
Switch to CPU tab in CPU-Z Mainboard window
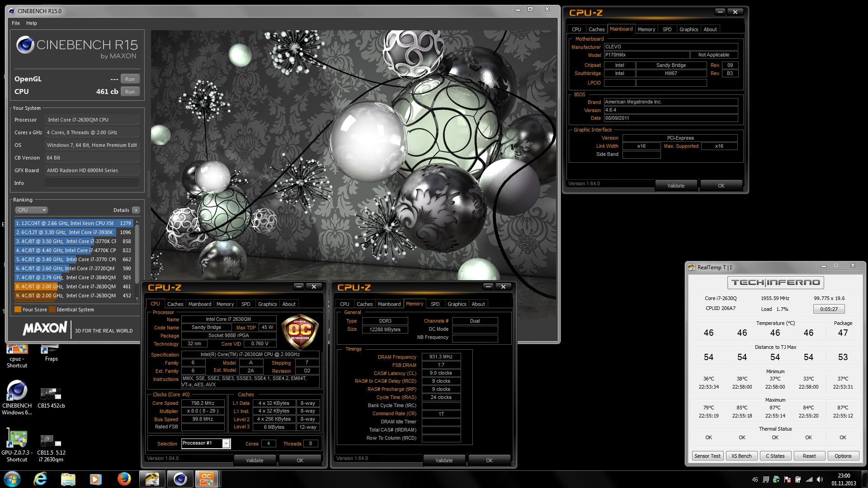click(x=576, y=29)
